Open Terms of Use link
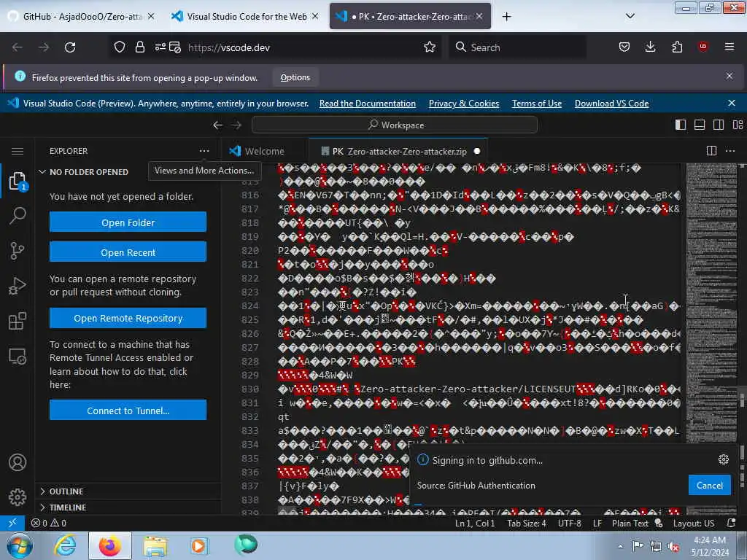The height and width of the screenshot is (560, 747). click(x=536, y=104)
